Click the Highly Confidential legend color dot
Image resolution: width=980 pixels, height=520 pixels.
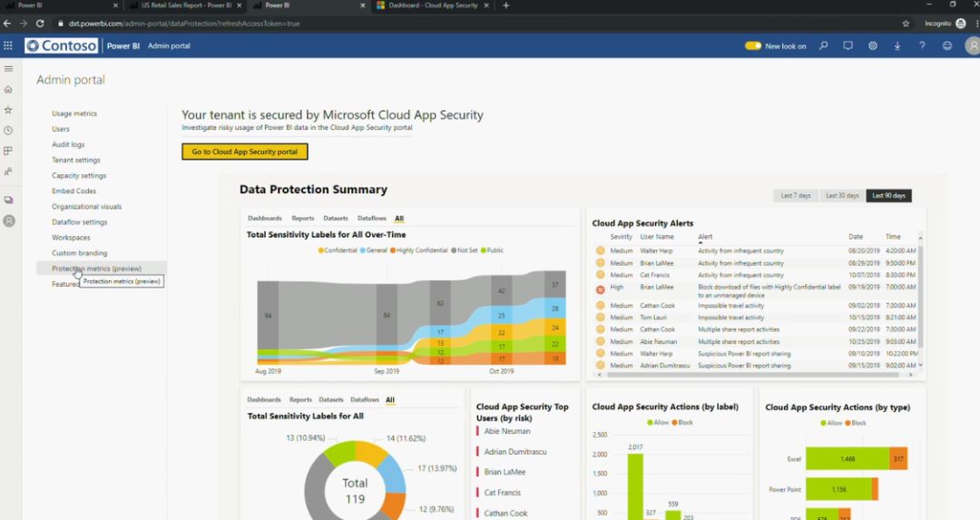pyautogui.click(x=393, y=250)
